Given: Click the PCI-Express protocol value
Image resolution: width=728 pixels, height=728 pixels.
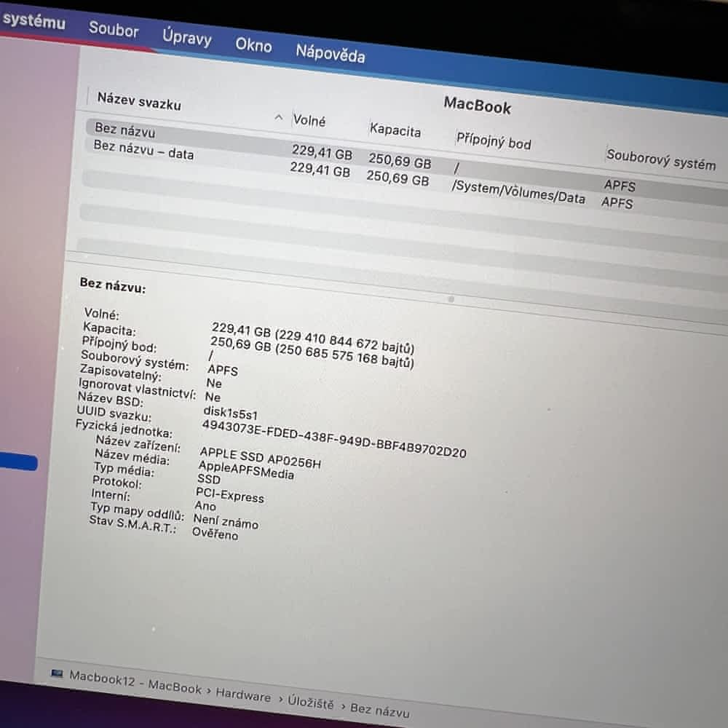Looking at the screenshot, I should coord(230,495).
